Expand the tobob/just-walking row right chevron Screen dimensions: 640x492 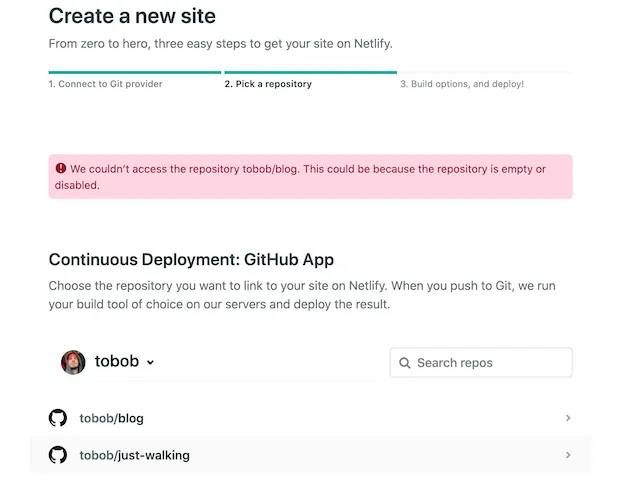point(568,455)
